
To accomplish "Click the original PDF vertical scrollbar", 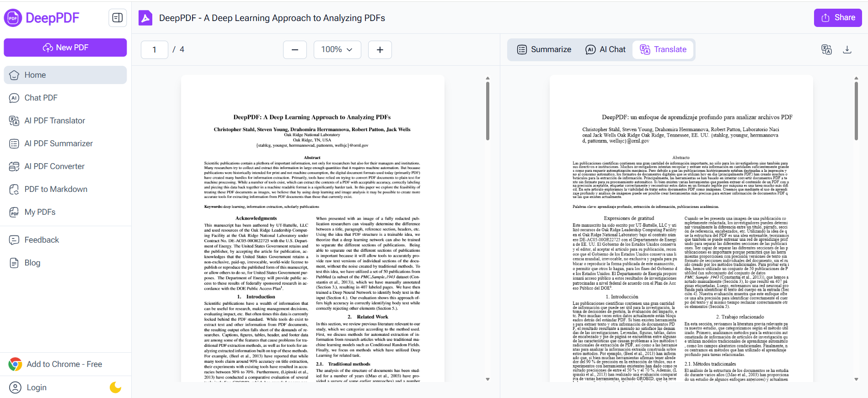I will [x=488, y=111].
